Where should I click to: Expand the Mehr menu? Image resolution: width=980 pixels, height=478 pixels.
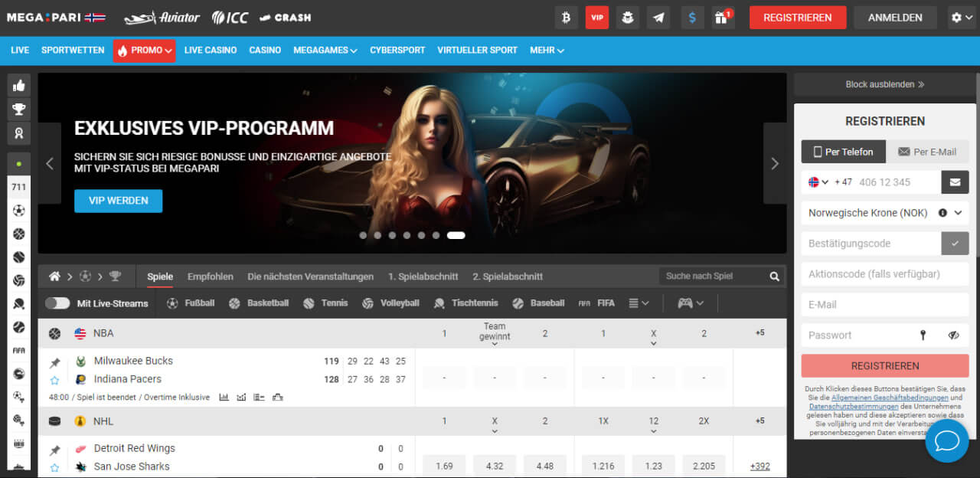pos(547,51)
